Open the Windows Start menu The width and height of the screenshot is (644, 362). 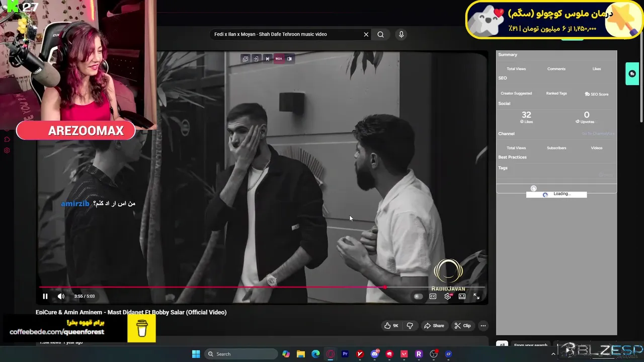(196, 354)
